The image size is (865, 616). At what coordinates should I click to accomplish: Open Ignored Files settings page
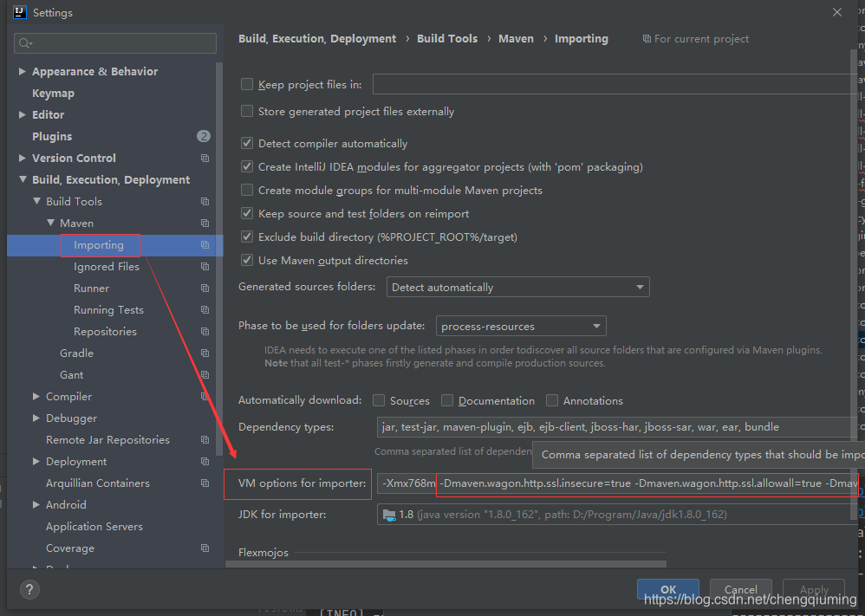point(107,266)
